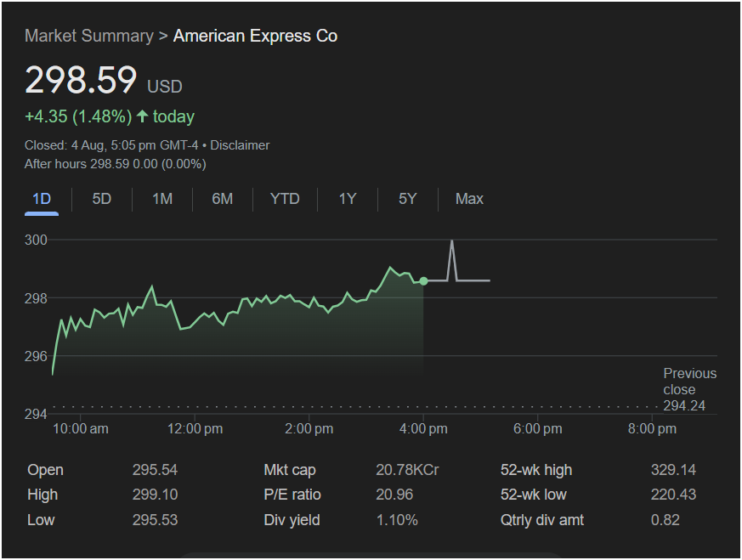742x560 pixels.
Task: Click the 6:00 pm axis label
Action: [538, 429]
